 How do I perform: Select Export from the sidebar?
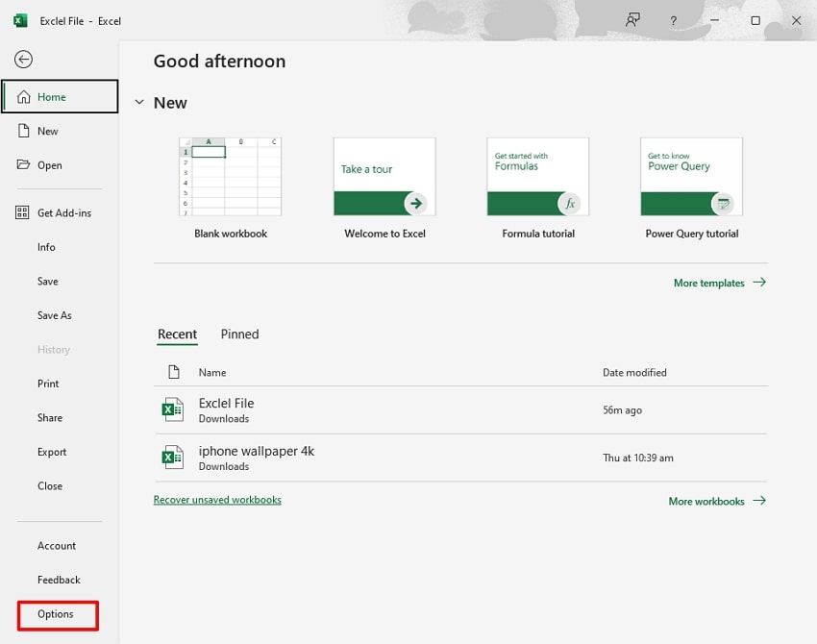(x=52, y=452)
